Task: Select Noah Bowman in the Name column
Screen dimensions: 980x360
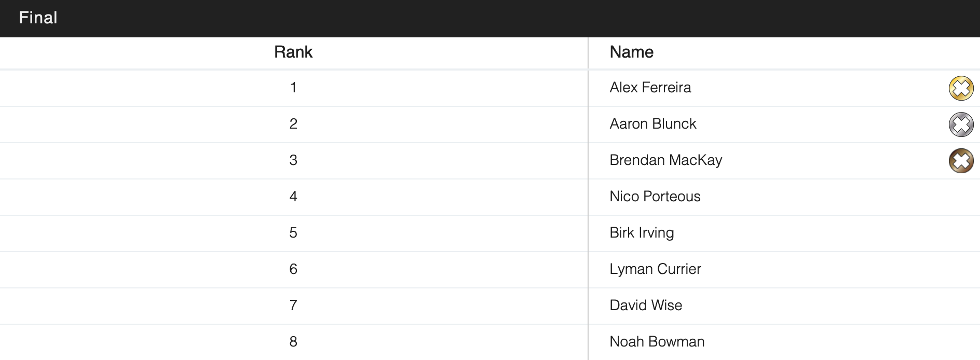Action: [657, 342]
